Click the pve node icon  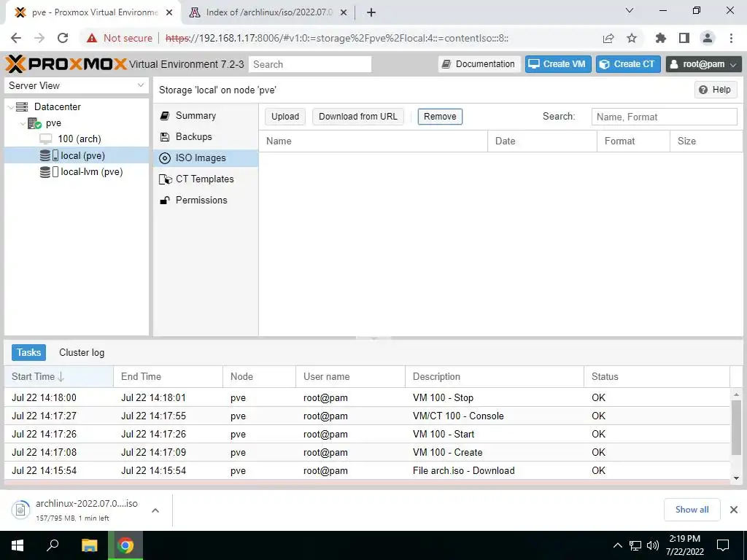pyautogui.click(x=34, y=123)
